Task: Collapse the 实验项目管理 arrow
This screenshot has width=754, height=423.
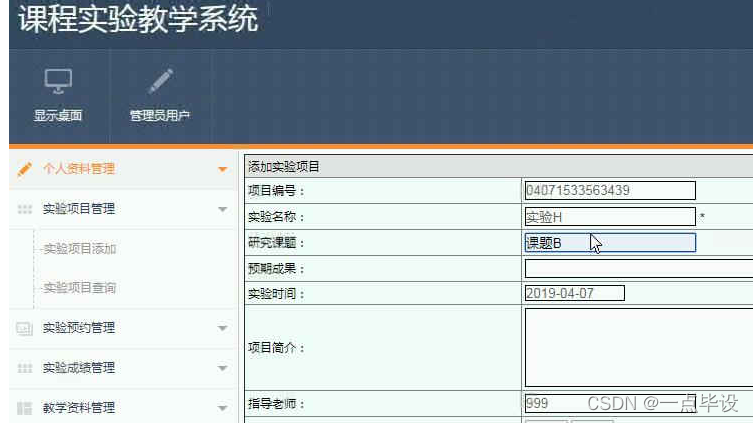Action: click(x=222, y=209)
